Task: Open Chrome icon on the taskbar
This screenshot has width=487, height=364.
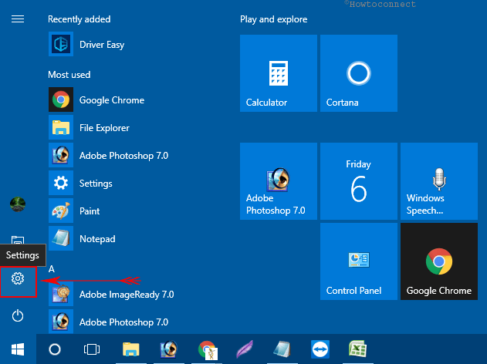Action: (207, 350)
